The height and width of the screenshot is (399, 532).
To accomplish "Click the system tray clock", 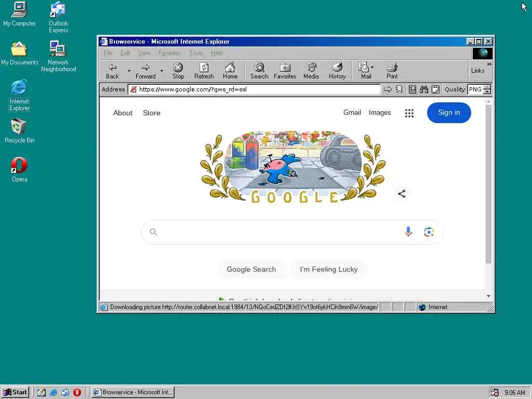I will pos(514,393).
